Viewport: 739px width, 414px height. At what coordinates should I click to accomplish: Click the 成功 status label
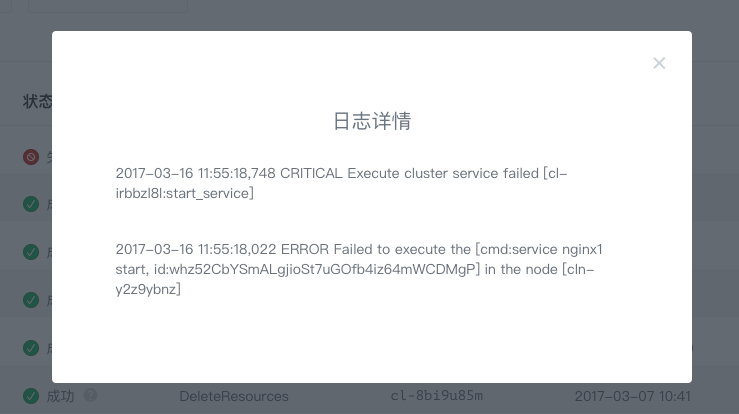click(x=60, y=396)
